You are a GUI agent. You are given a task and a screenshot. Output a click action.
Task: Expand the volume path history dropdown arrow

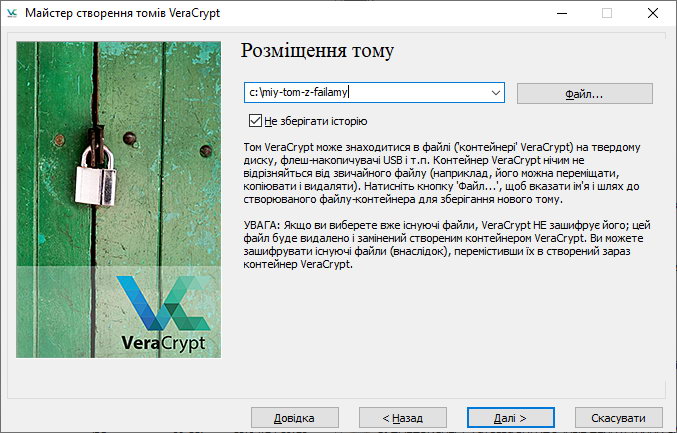pos(496,93)
